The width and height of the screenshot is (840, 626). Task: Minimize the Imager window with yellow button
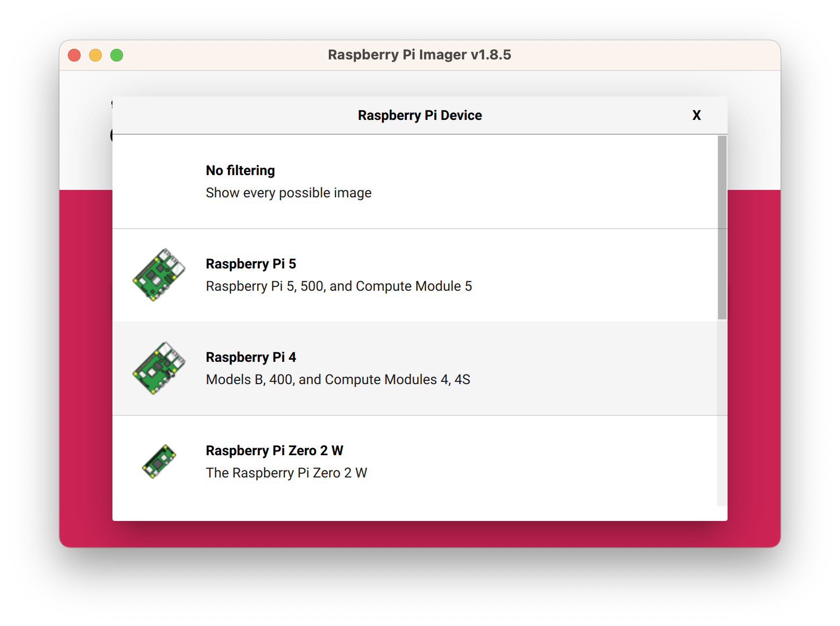95,55
